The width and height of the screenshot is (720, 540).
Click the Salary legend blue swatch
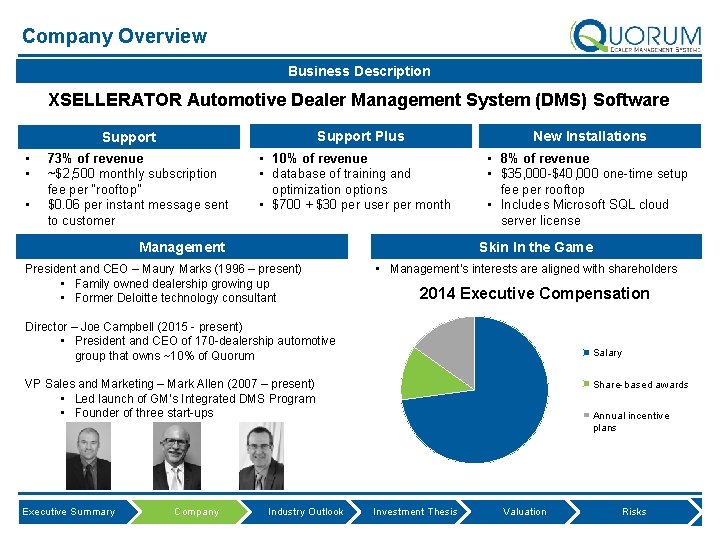(585, 353)
